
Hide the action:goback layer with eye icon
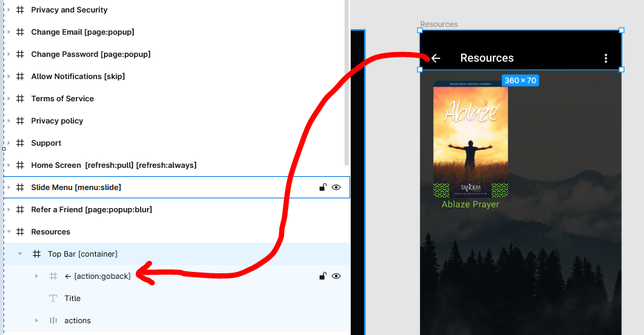pos(336,276)
